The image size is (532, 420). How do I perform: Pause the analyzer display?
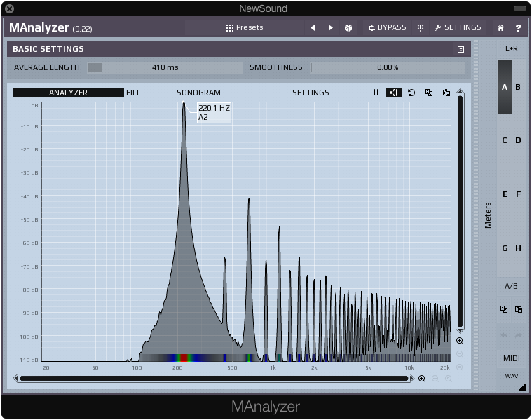376,93
